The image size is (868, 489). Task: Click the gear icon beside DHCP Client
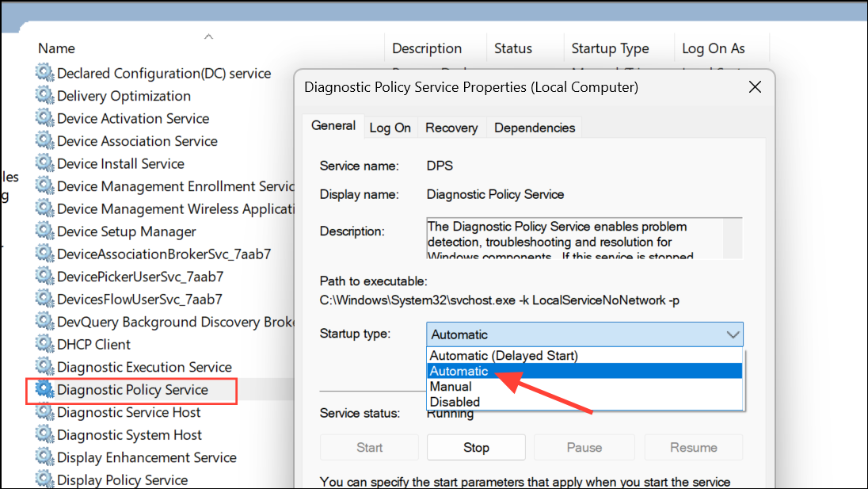point(45,344)
